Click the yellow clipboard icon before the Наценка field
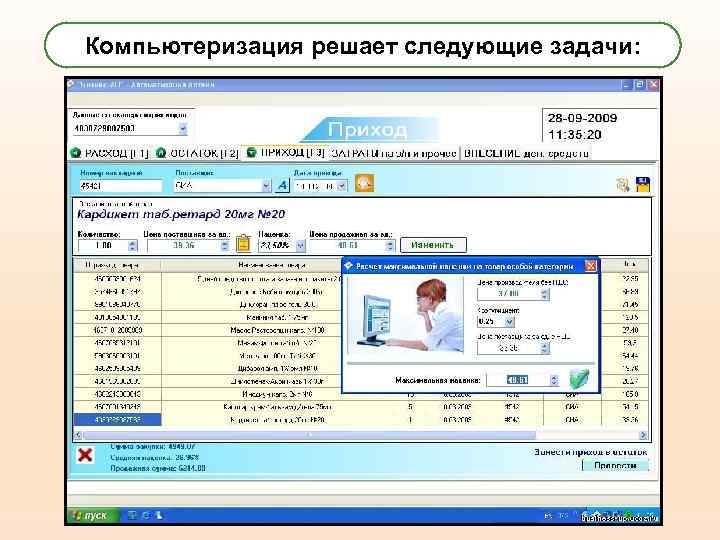Screen dimensions: 720x540 pyautogui.click(x=243, y=243)
